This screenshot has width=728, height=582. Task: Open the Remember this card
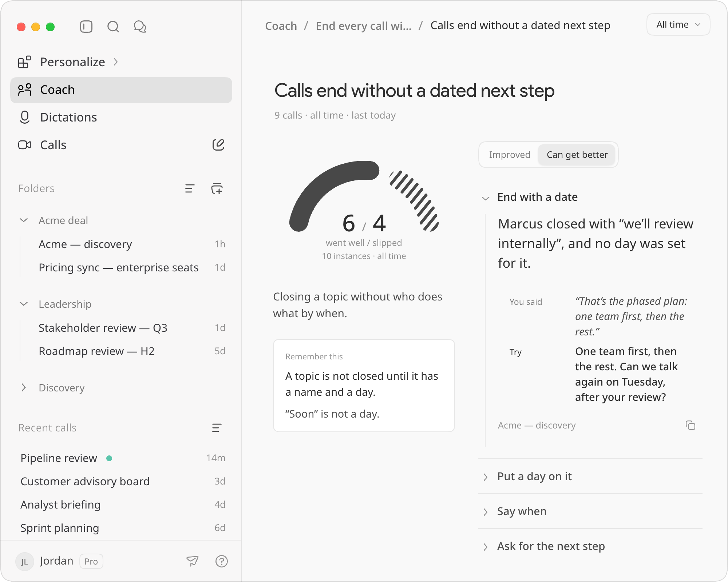tap(364, 386)
